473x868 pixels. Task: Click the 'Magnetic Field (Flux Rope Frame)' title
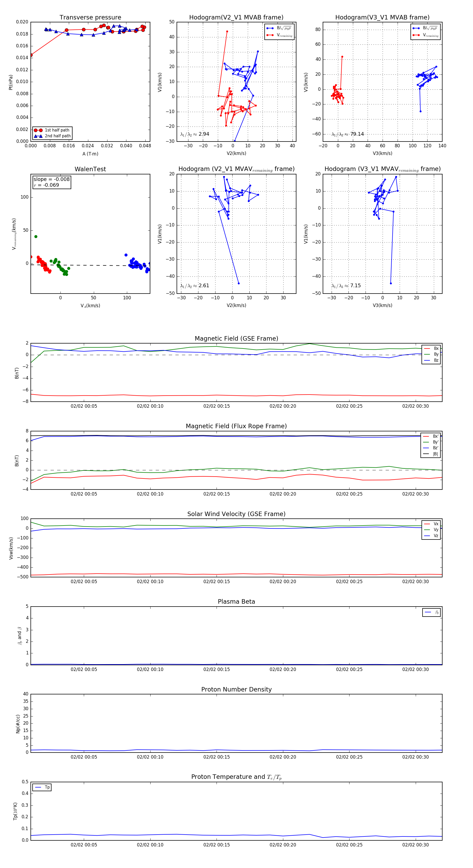236,426
